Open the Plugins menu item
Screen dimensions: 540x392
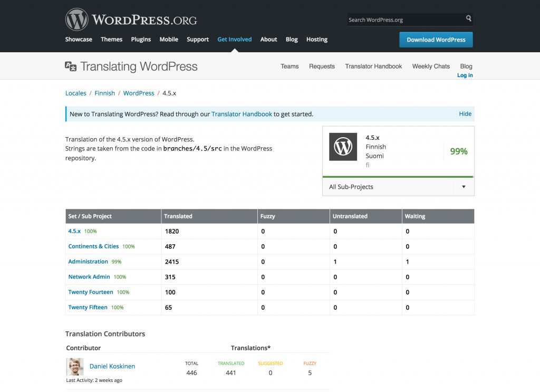click(141, 39)
